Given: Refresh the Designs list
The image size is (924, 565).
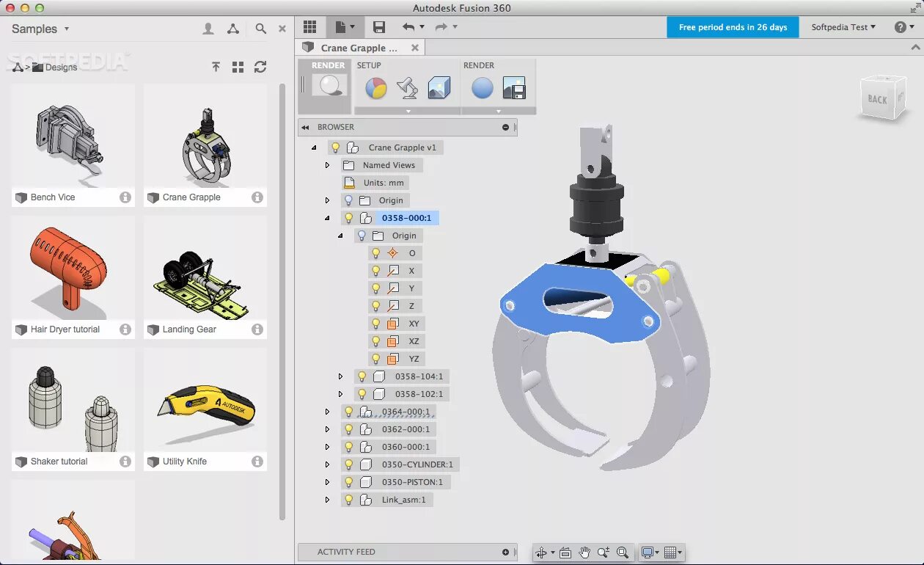Looking at the screenshot, I should pyautogui.click(x=260, y=67).
